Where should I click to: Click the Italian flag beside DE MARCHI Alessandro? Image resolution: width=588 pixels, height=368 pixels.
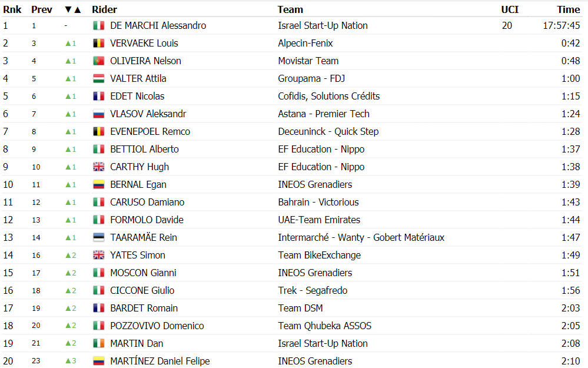tap(99, 25)
